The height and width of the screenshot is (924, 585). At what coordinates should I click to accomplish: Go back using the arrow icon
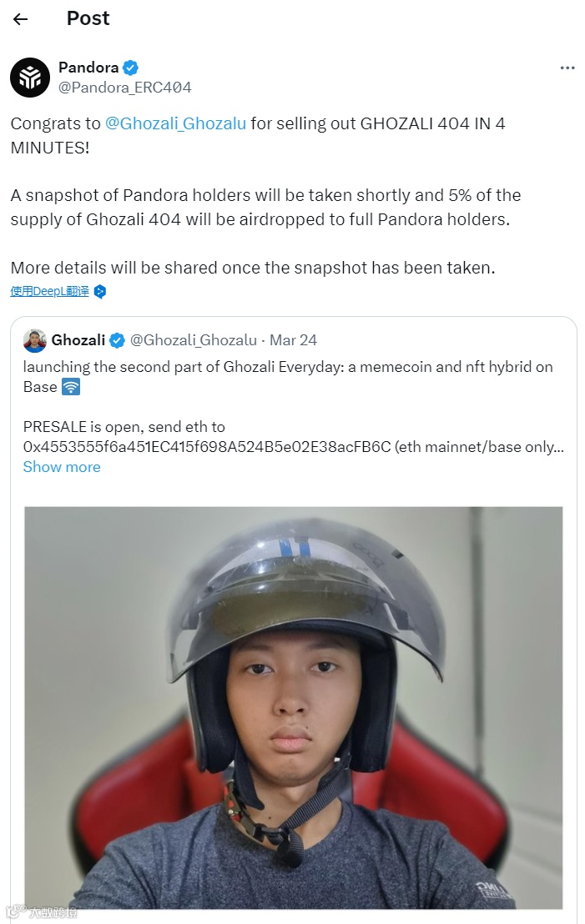point(21,19)
